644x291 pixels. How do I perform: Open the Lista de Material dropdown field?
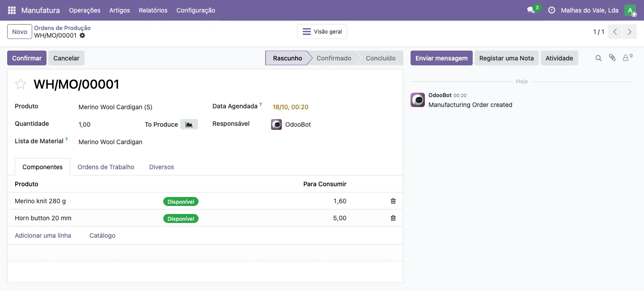[x=138, y=142]
